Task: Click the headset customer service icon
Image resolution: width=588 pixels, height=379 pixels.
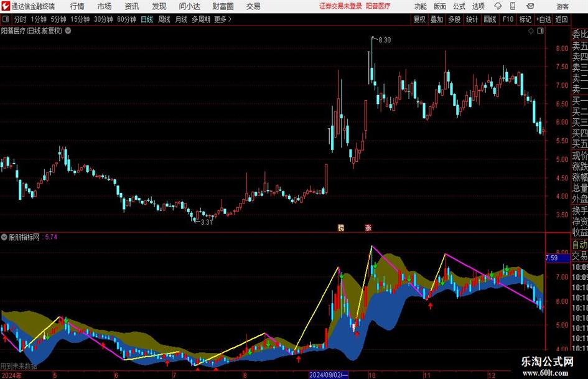Action: [x=498, y=6]
